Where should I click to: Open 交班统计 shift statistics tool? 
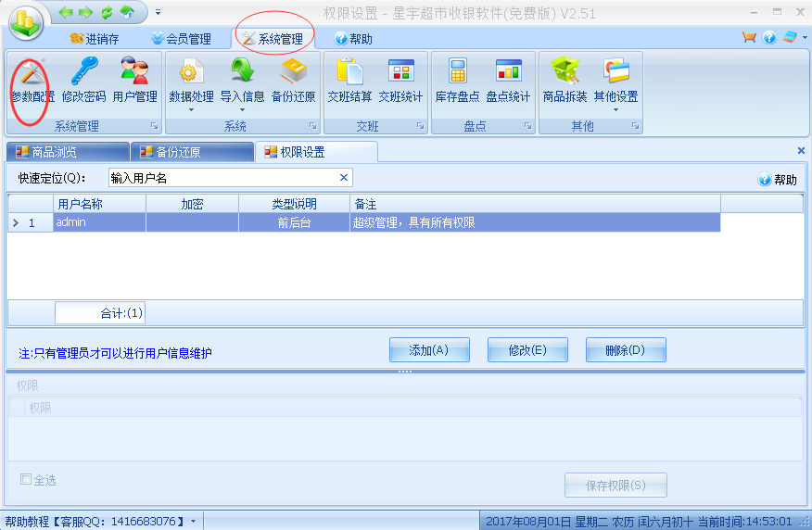pos(400,81)
